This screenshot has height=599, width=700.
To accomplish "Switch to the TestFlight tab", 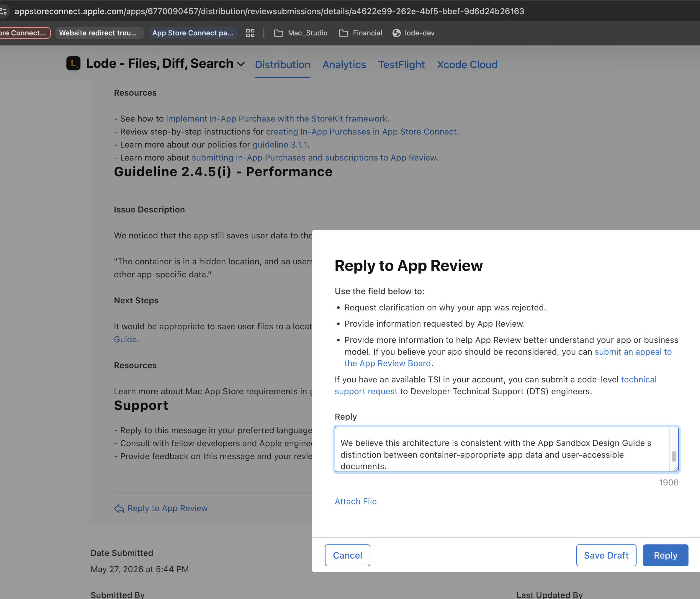I will [x=401, y=65].
